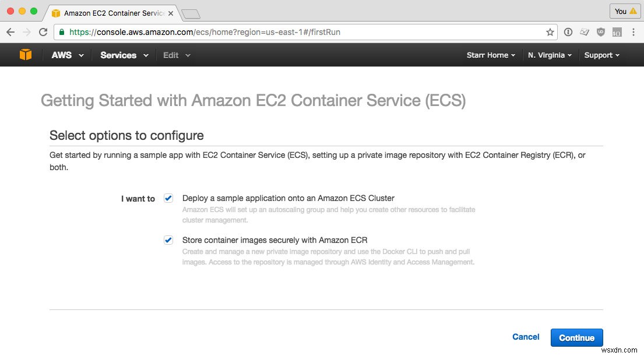Open Chrome's three-dot menu

point(634,32)
